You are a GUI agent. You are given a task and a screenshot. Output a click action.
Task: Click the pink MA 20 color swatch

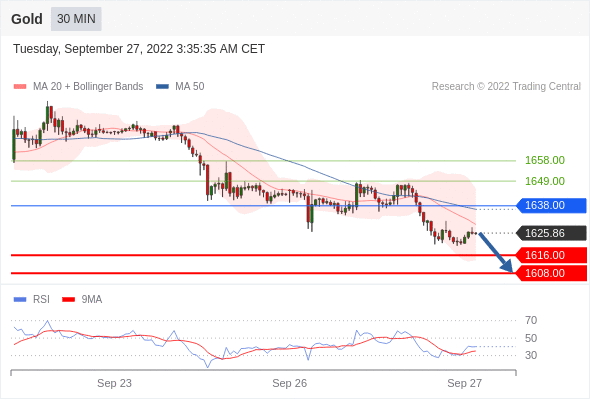(x=20, y=87)
